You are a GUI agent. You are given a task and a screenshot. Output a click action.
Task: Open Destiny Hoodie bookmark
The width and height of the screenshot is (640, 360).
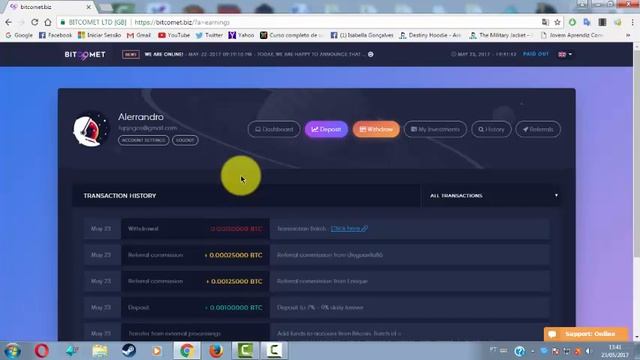click(x=430, y=36)
